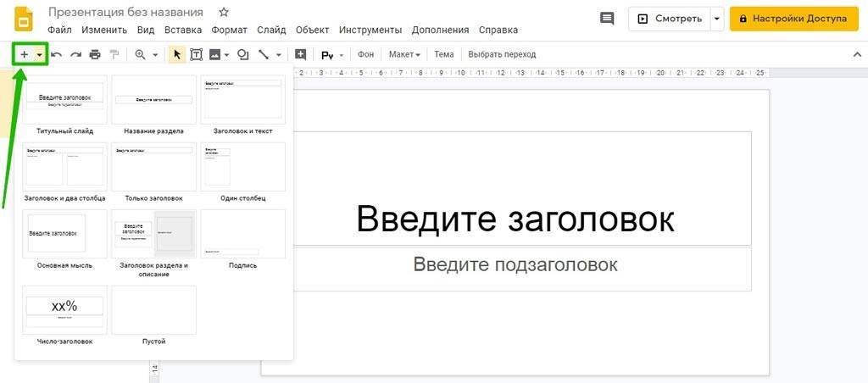The image size is (868, 383).
Task: Expand dropdown arrow next to Смотреть
Action: pyautogui.click(x=718, y=19)
